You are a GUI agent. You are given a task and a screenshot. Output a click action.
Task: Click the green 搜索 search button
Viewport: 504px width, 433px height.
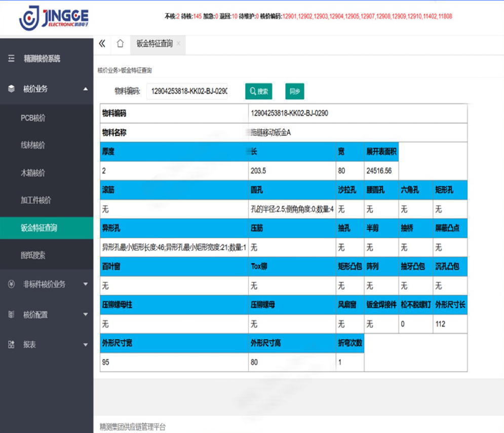point(259,91)
